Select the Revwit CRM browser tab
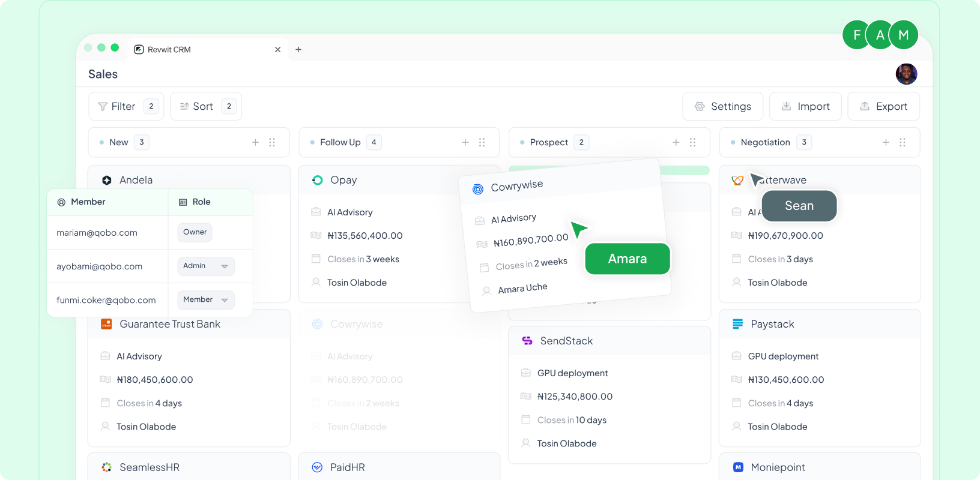This screenshot has width=980, height=480. coord(169,50)
